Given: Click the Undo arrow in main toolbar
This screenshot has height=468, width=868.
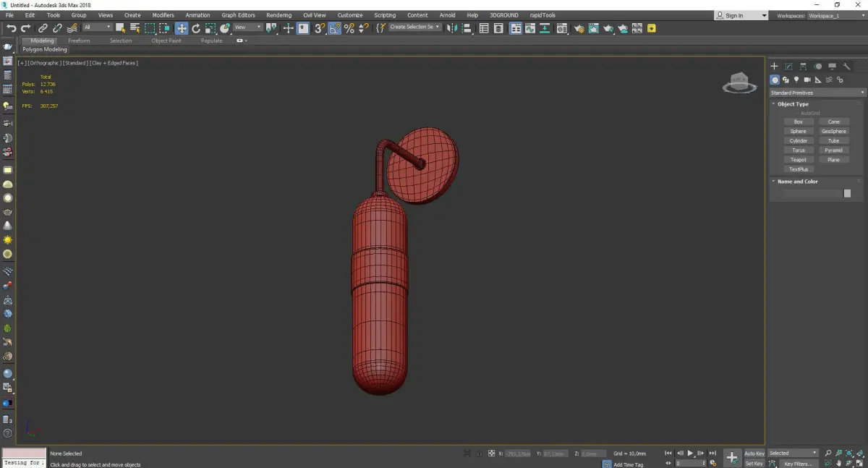Looking at the screenshot, I should (x=12, y=28).
